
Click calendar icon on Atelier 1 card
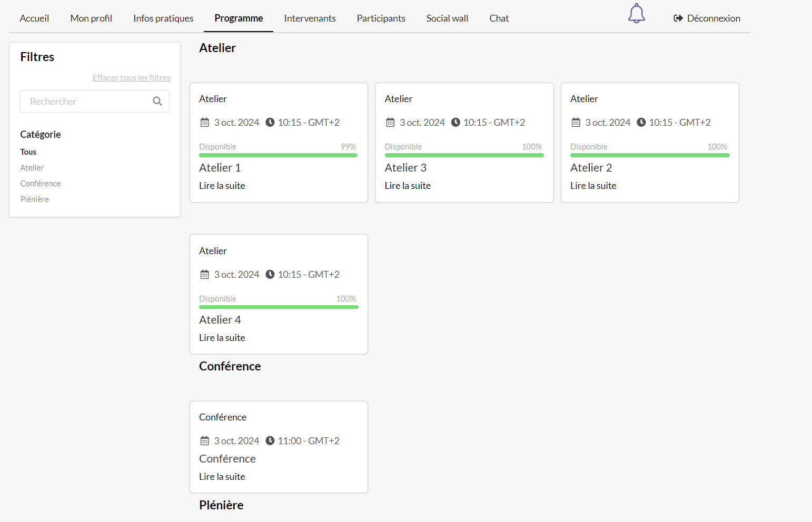click(205, 123)
